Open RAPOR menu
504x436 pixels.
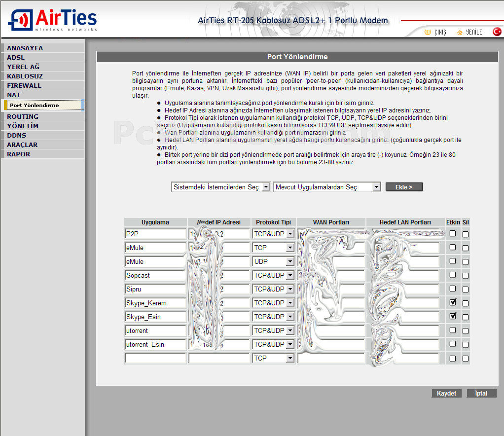click(43, 154)
